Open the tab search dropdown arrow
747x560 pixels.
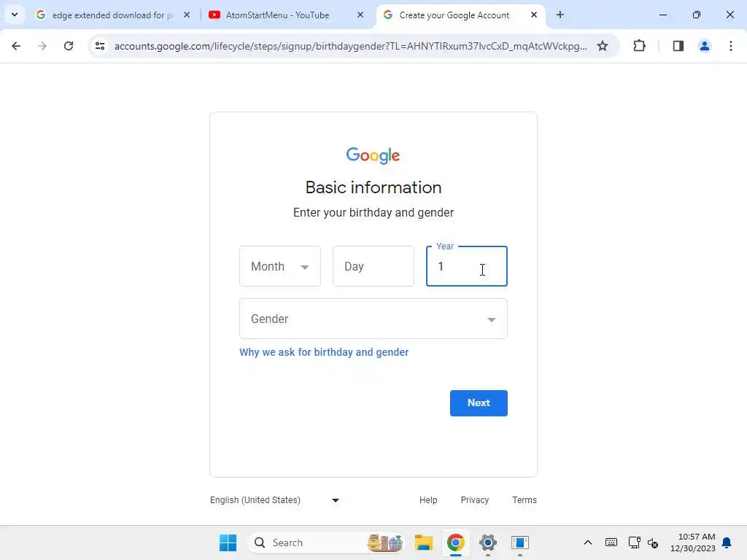15,15
